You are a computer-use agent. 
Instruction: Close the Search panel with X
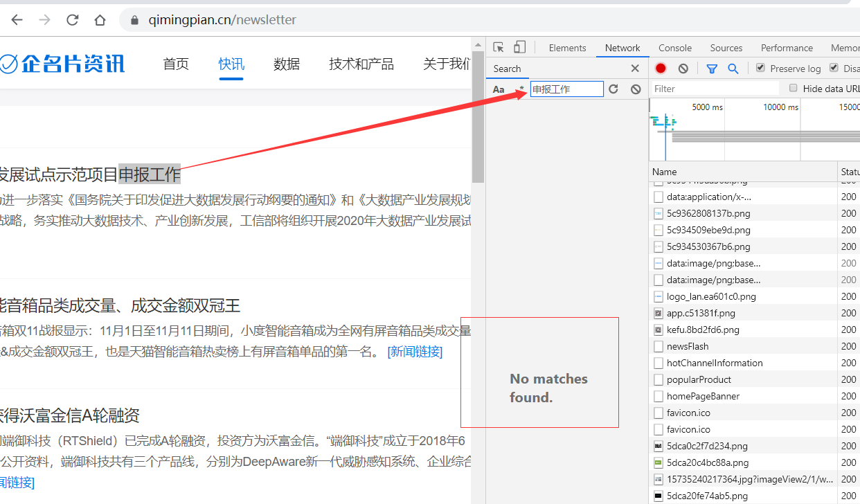point(634,68)
